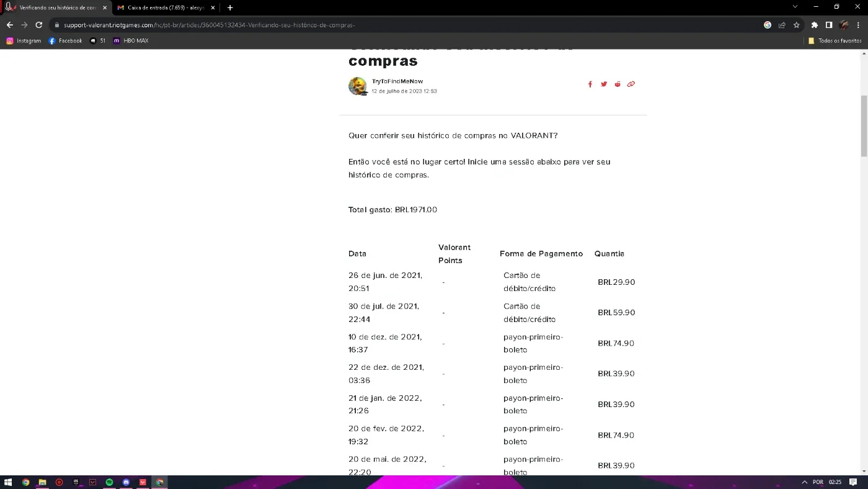Open Windows Start menu
Screen dimensions: 868x489
point(8,482)
